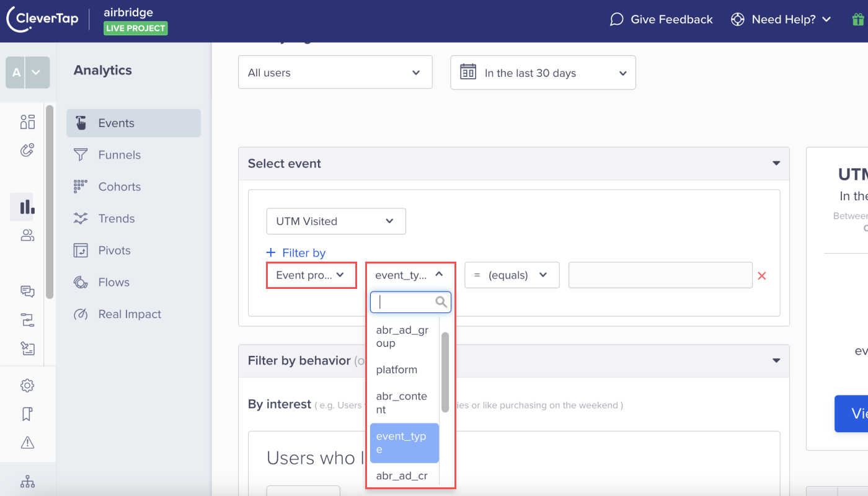The image size is (868, 496).
Task: Open the pencil-on-panel icon in the sidebar
Action: [x=27, y=348]
